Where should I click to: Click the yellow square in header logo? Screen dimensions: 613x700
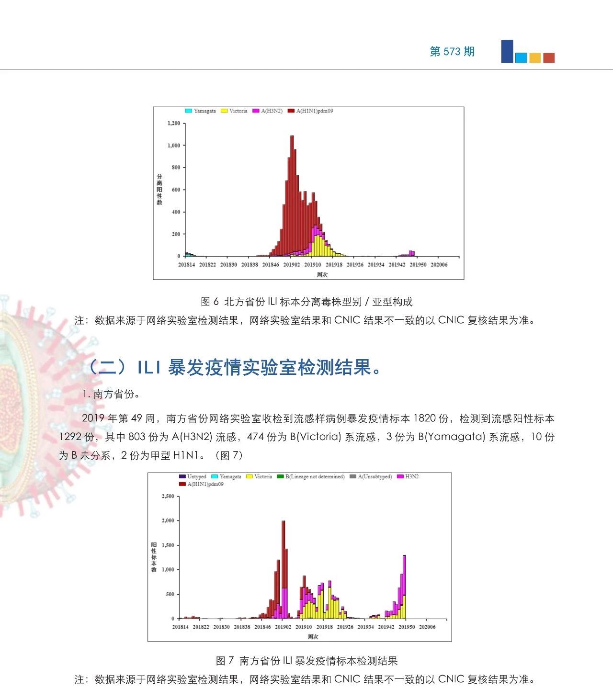pyautogui.click(x=535, y=58)
